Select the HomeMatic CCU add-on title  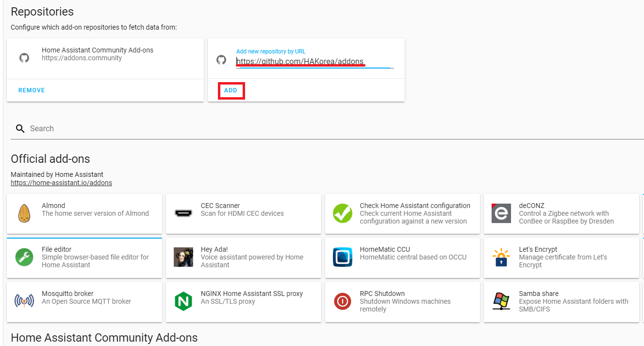[x=385, y=249]
